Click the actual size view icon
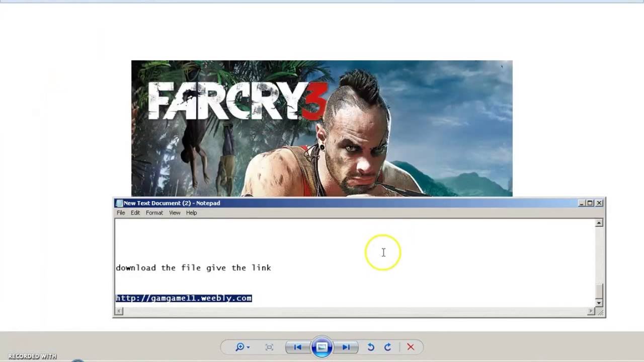The height and width of the screenshot is (362, 644). [269, 347]
